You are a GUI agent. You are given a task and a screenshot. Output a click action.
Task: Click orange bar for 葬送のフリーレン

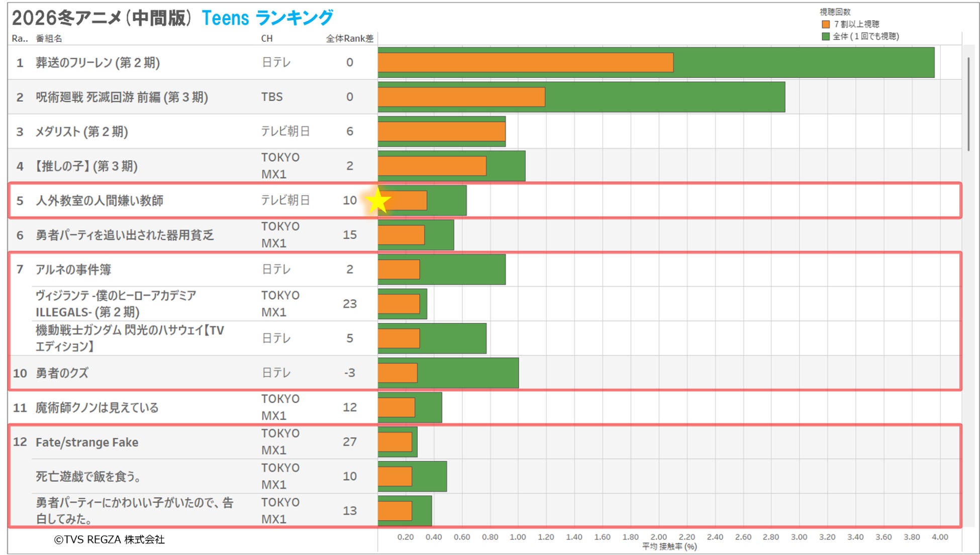(x=525, y=63)
